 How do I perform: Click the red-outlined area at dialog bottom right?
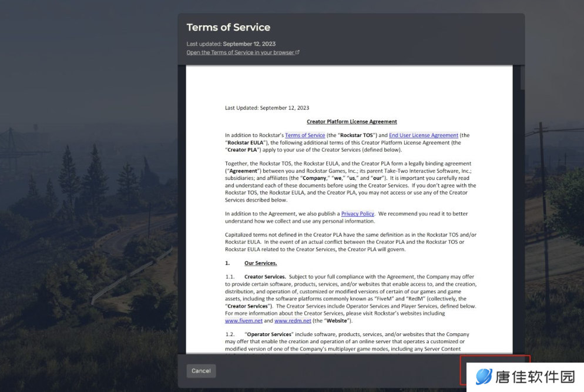tap(495, 370)
